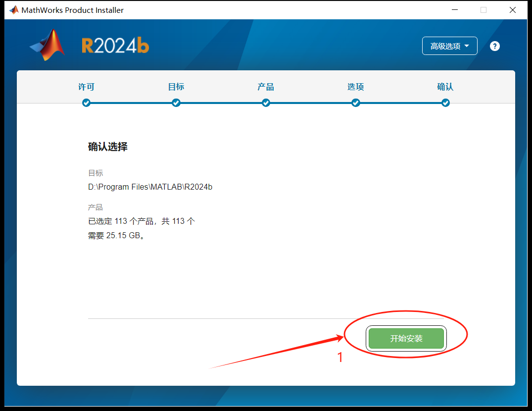Minimize the MathWorks Product Installer window
The width and height of the screenshot is (532, 411).
coord(455,10)
